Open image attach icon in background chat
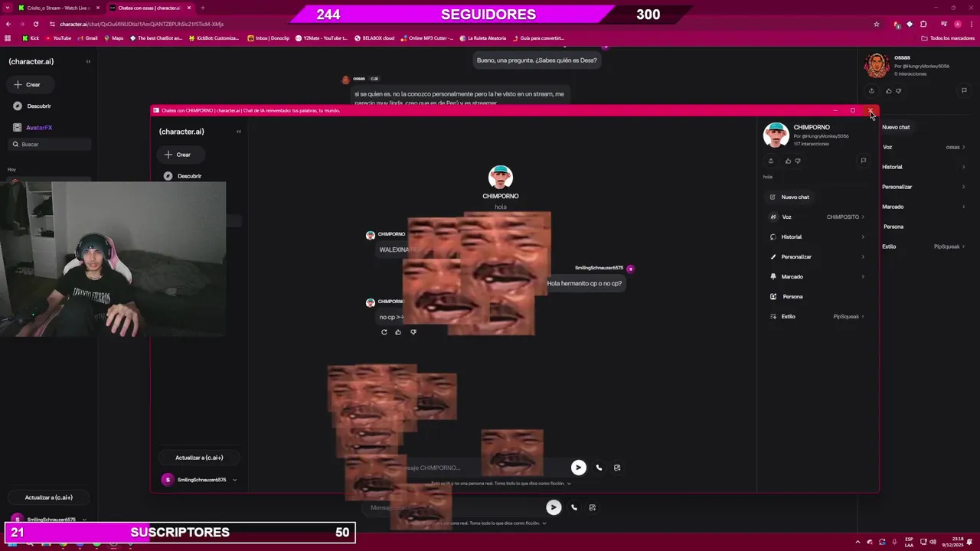This screenshot has height=551, width=980. [x=593, y=507]
